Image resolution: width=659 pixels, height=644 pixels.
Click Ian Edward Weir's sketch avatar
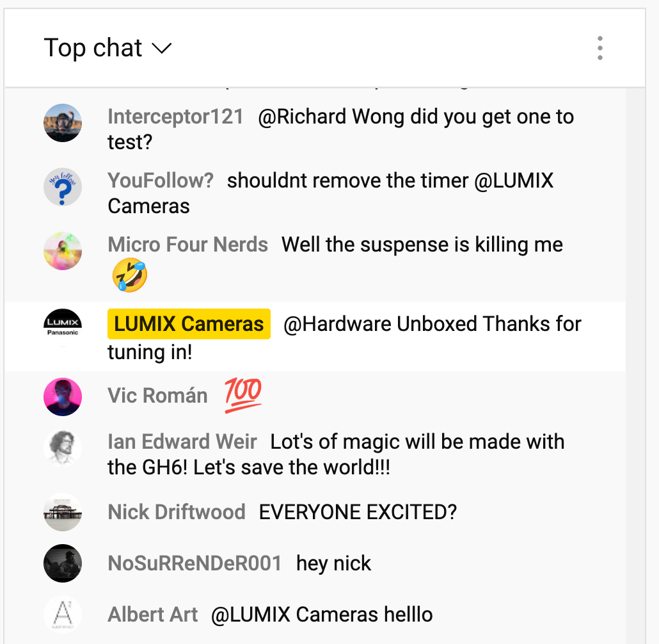pos(63,448)
